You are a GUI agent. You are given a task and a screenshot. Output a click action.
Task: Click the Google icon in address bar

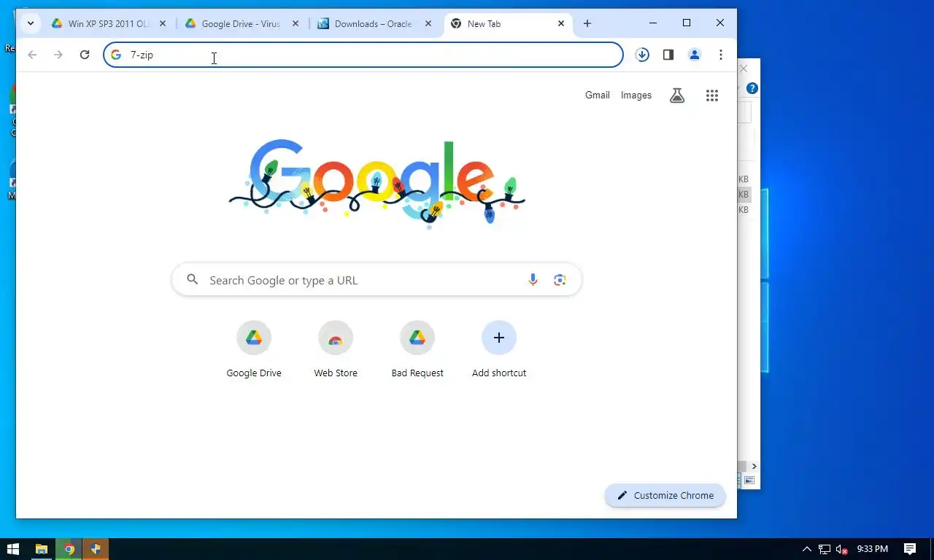115,55
